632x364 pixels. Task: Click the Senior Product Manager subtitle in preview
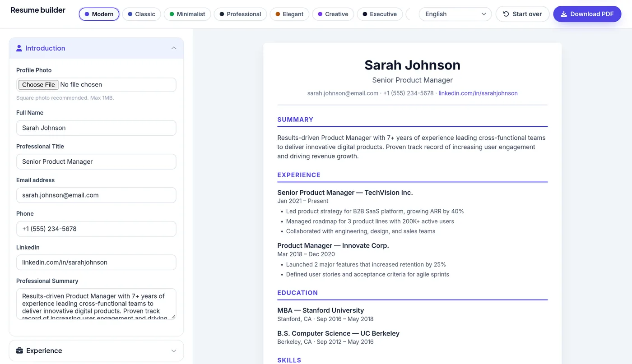[413, 80]
